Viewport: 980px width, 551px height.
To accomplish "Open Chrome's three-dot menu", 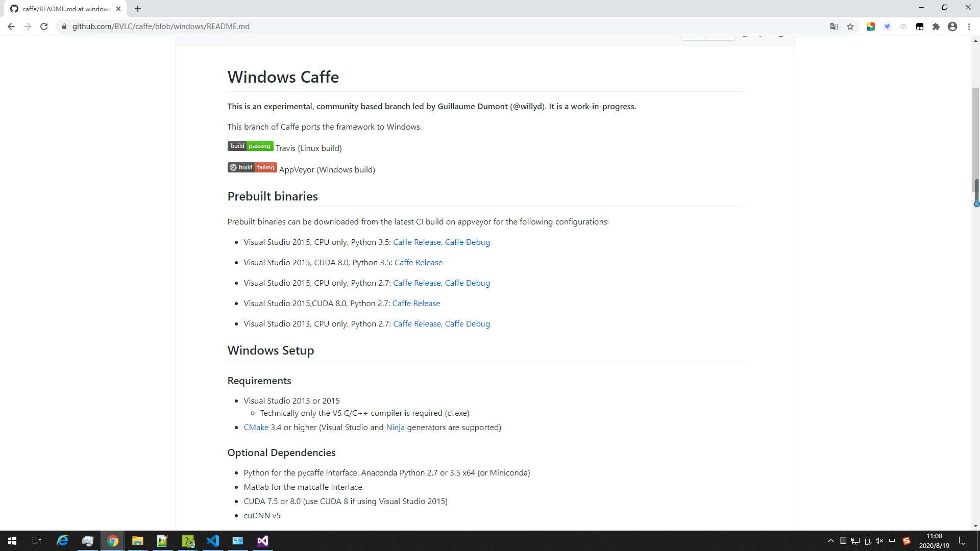I will (x=969, y=27).
